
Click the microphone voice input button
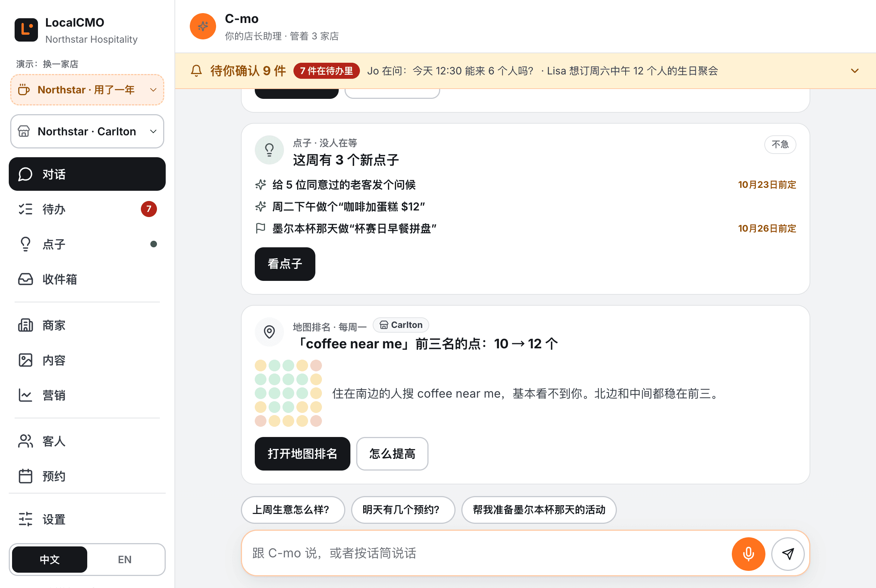[748, 553]
